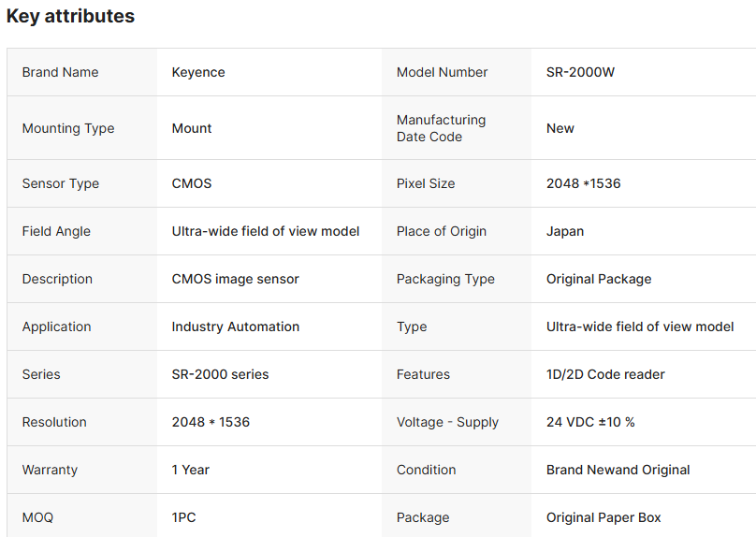Select the Keyence brand name value

[x=198, y=72]
